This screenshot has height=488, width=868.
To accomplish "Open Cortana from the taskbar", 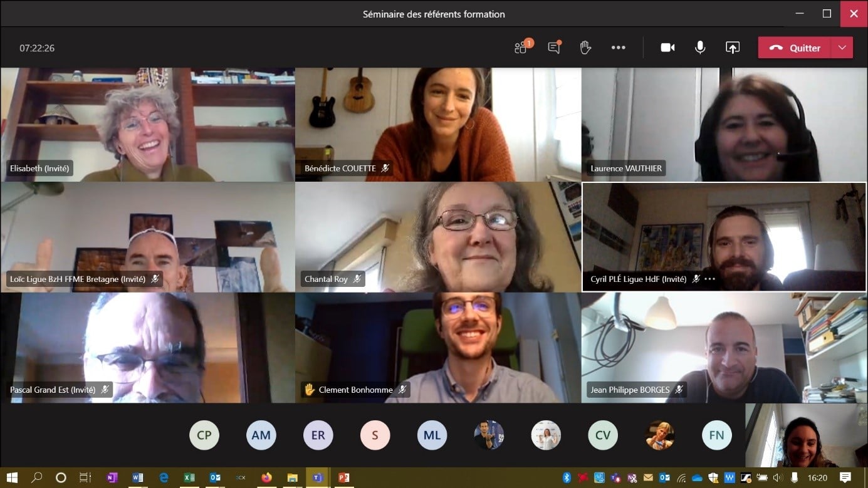I will click(x=61, y=477).
